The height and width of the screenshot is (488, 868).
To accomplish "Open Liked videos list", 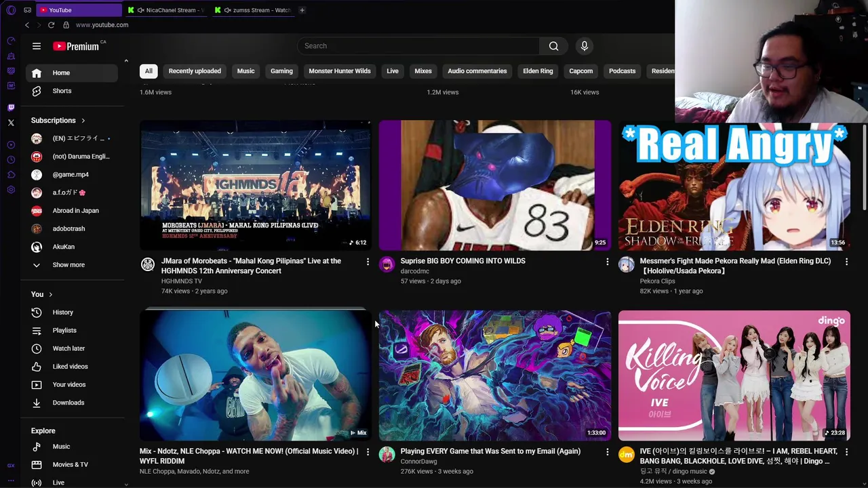I will [x=71, y=367].
